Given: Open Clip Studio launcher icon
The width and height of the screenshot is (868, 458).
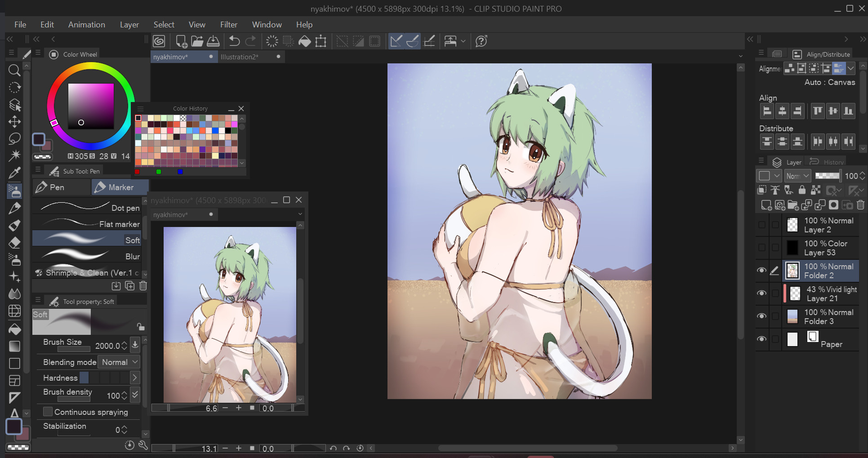Looking at the screenshot, I should 159,41.
